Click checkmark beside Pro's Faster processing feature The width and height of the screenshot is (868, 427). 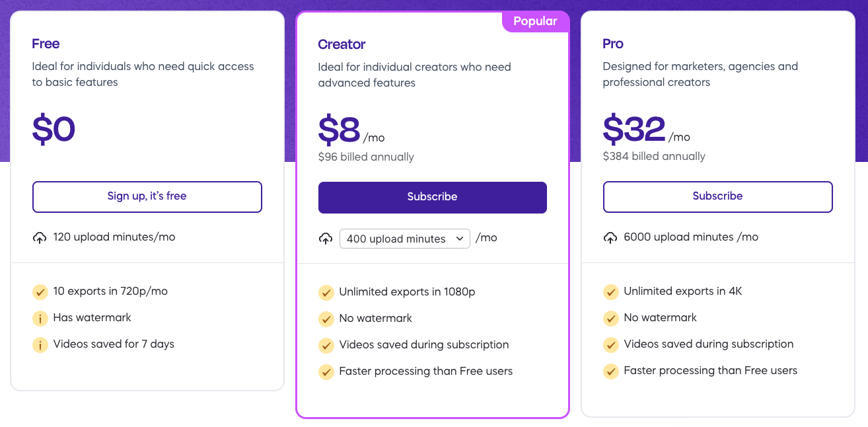(610, 371)
